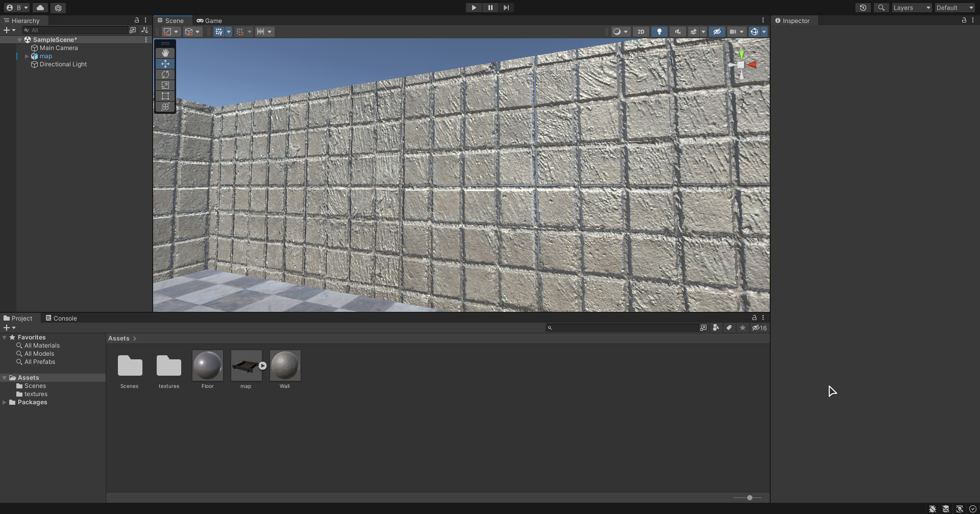
Task: Open tool handle position dropdown
Action: (171, 32)
